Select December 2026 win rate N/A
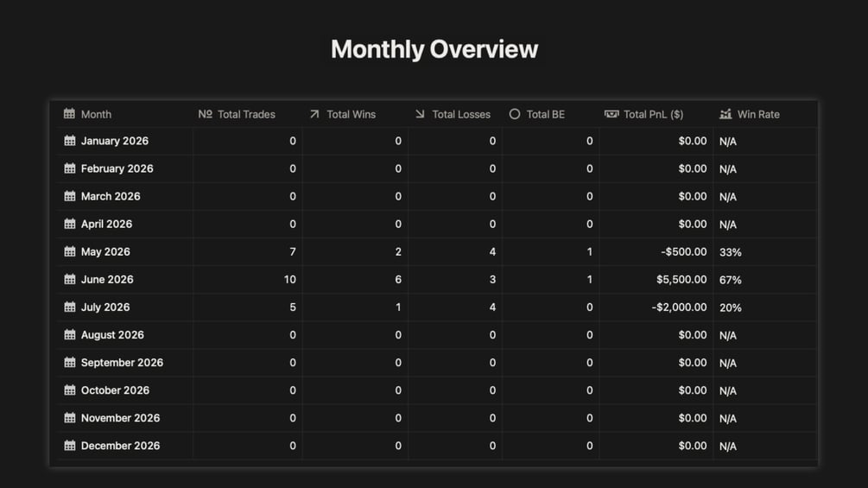 coord(728,446)
